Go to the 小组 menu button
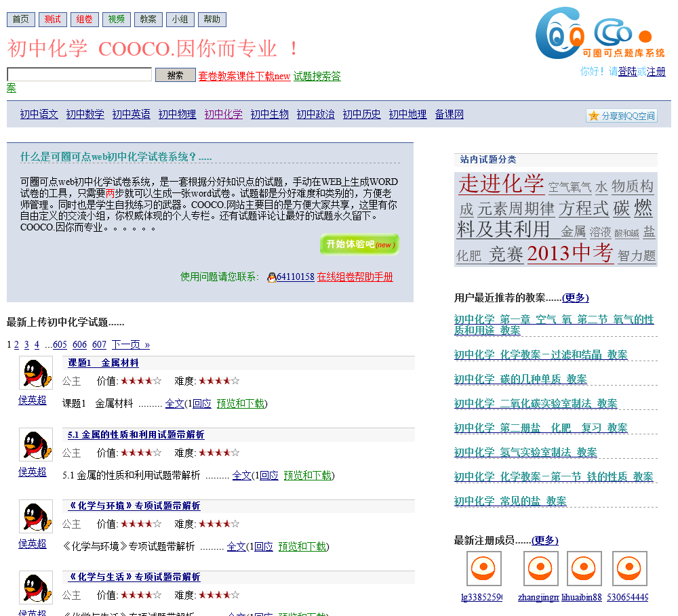 coord(180,20)
